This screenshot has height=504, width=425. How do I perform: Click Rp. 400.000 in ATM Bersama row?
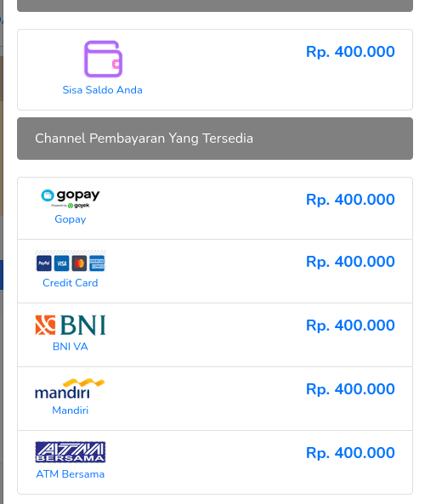click(350, 453)
